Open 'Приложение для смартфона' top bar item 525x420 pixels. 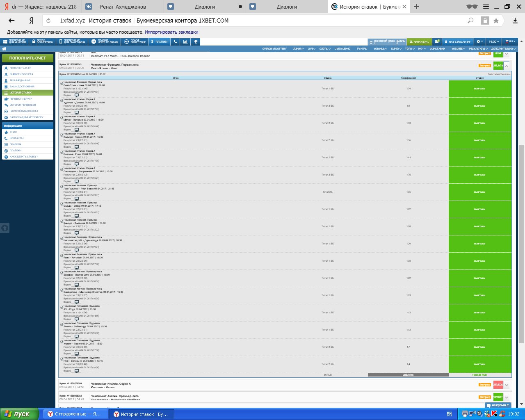pyautogui.click(x=72, y=42)
